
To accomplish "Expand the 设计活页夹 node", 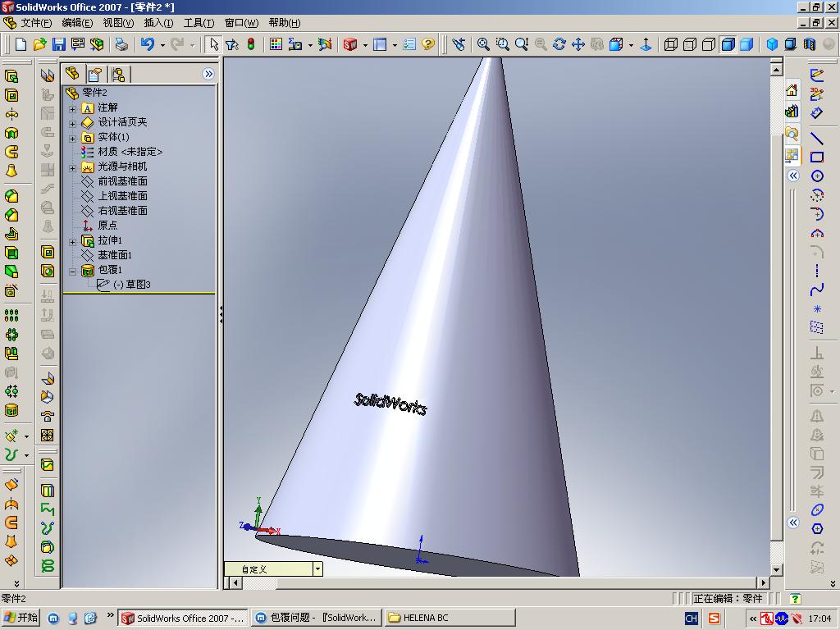I will click(x=72, y=124).
